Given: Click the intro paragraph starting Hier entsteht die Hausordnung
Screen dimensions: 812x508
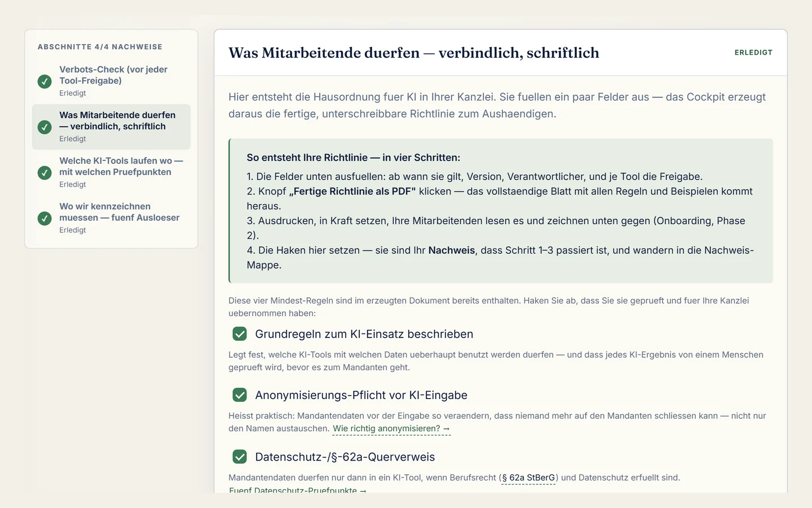Looking at the screenshot, I should (497, 106).
